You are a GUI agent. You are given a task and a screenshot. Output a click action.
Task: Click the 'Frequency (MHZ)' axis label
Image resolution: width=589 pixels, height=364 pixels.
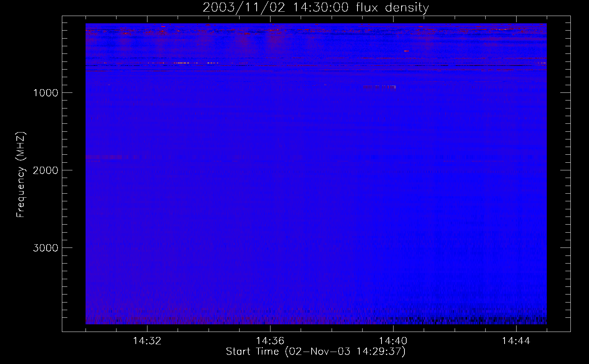pyautogui.click(x=21, y=175)
